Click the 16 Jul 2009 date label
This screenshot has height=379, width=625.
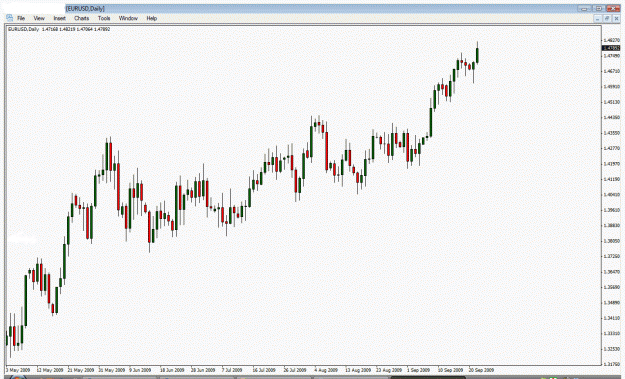264,370
